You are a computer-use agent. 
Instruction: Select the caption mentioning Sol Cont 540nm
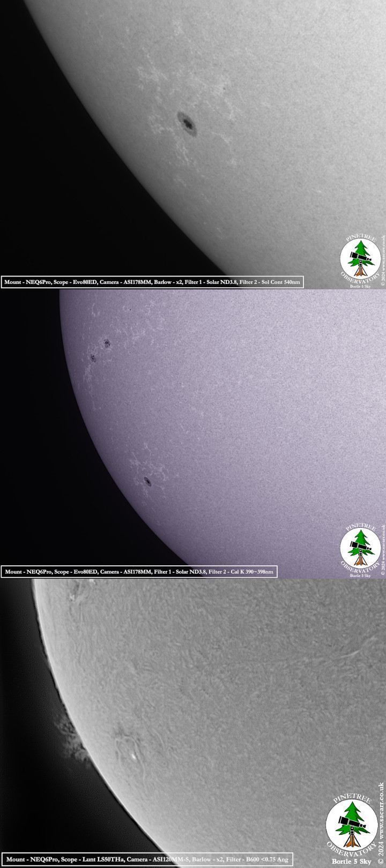pos(152,282)
